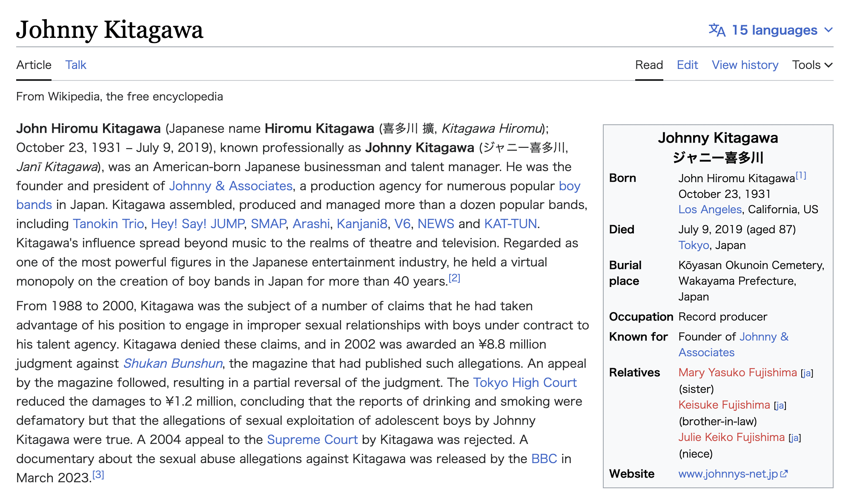Screen dimensions: 860x504
Task: Click the 'Relatives' label in infobox
Action: [x=634, y=372]
